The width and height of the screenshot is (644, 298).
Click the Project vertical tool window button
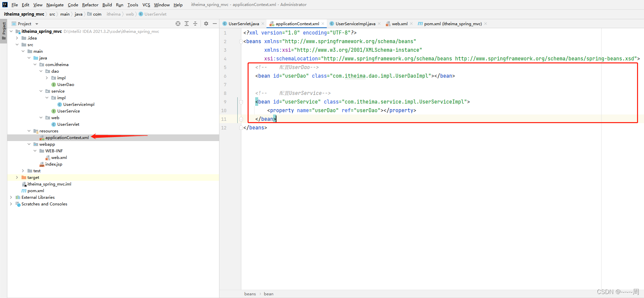(x=4, y=31)
